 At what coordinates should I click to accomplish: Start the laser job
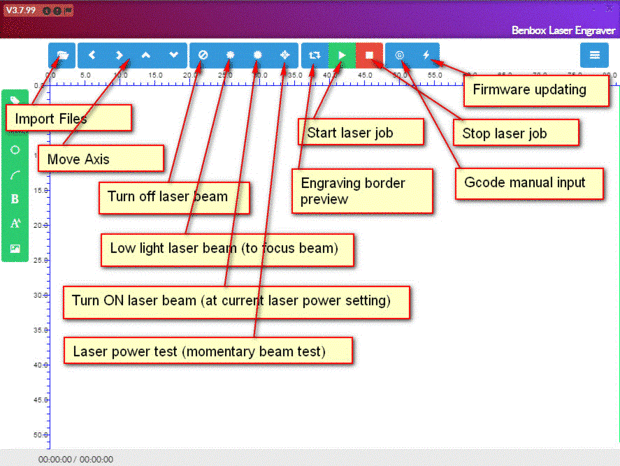click(342, 55)
